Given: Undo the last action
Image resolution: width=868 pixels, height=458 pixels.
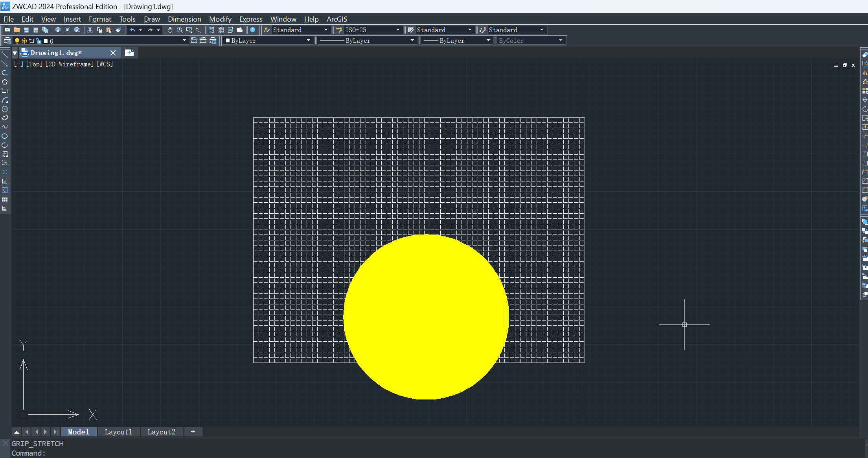Looking at the screenshot, I should coord(132,30).
